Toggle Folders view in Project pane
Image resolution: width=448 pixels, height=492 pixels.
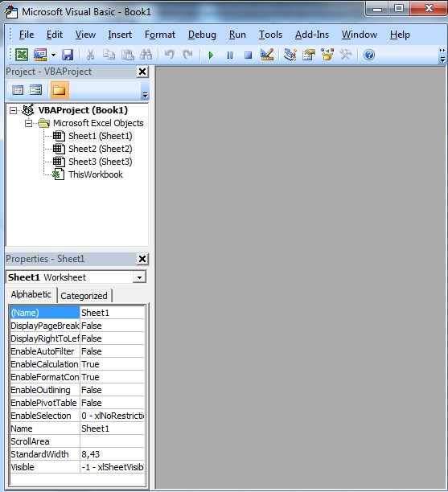[x=60, y=90]
